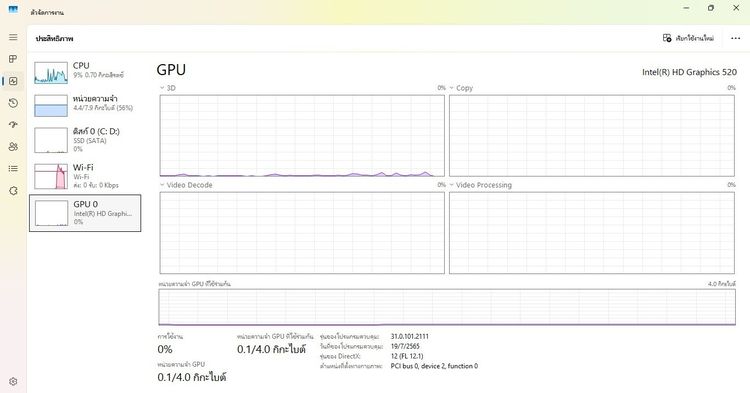Select Disk 0 (C: D:) performance item

coord(85,140)
